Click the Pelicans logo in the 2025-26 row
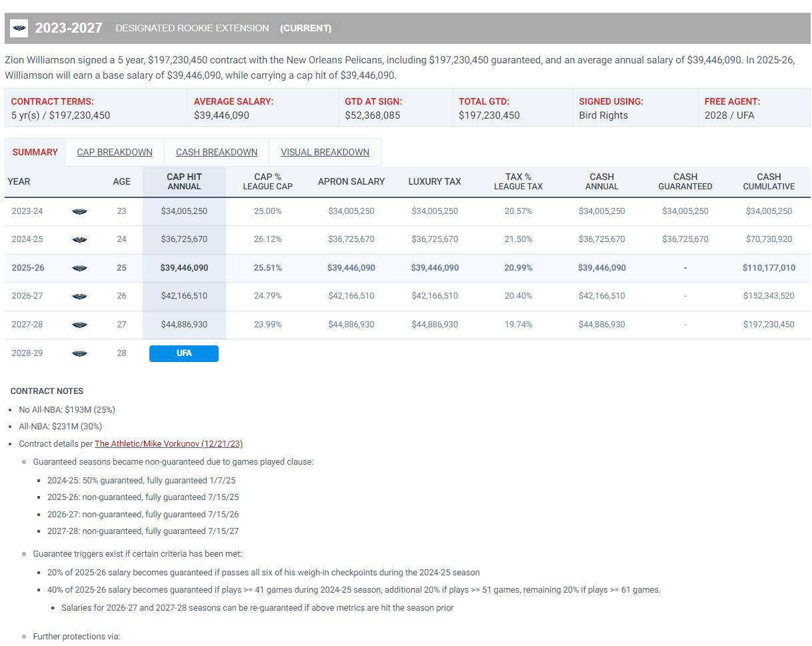The width and height of the screenshot is (812, 646). tap(79, 268)
